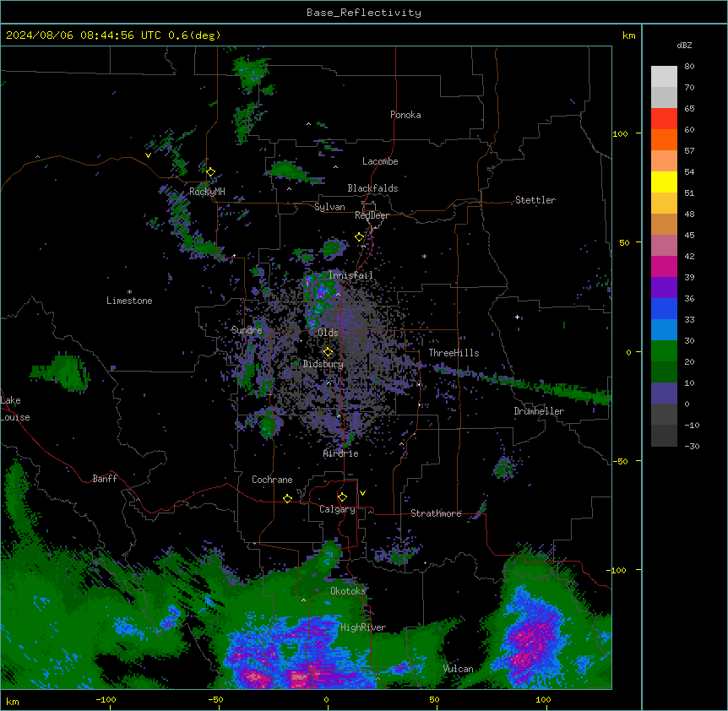Viewport: 728px width, 711px height.
Task: Click the green 20-30 dBZ legend swatch
Action: 664,351
